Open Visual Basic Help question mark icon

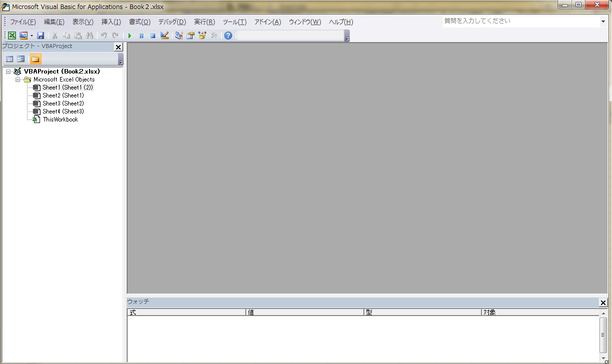point(228,35)
